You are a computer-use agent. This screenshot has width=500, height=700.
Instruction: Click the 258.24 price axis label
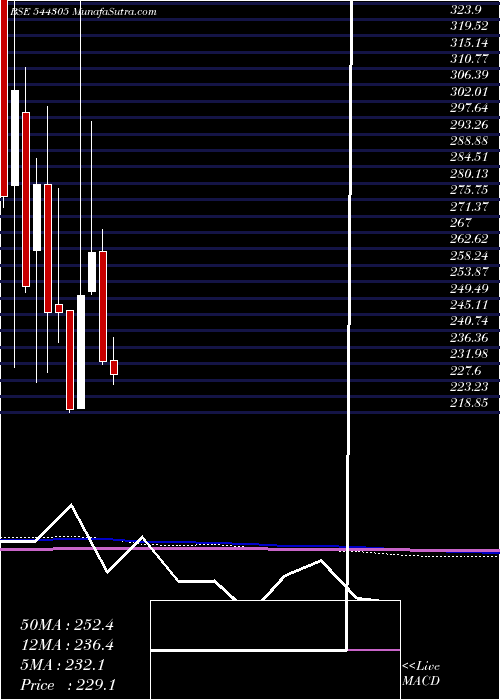[x=469, y=255]
